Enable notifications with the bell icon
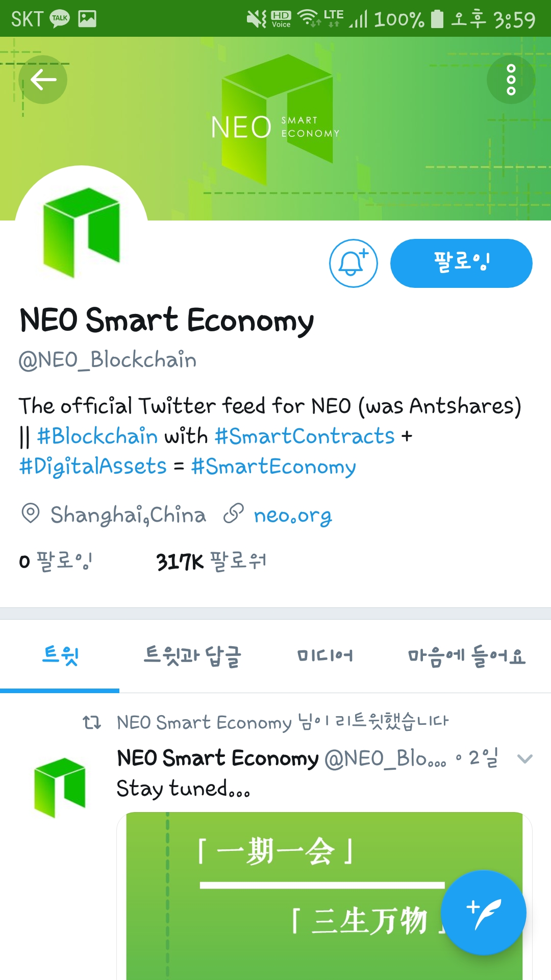Viewport: 551px width, 980px height. tap(353, 263)
